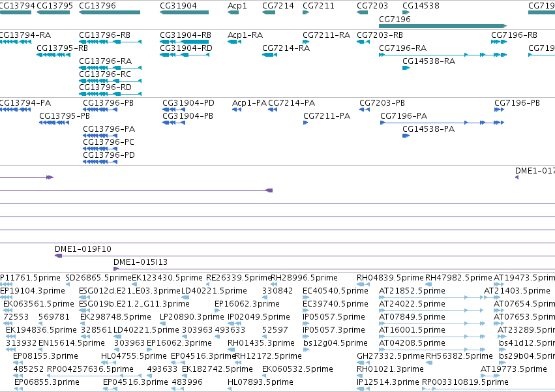555x392 pixels.
Task: Select protein CG13796-PA
Action: coord(100,136)
